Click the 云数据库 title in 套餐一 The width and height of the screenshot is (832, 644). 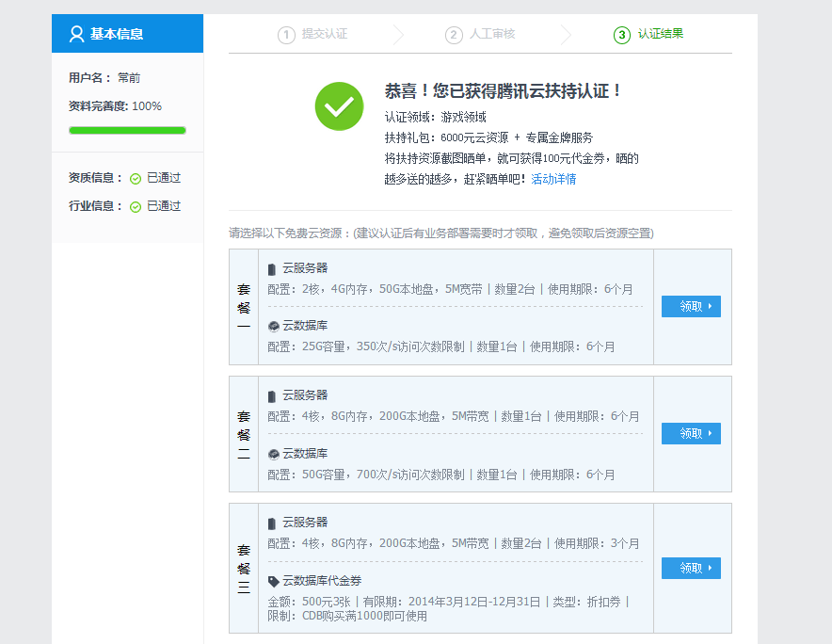tap(305, 326)
